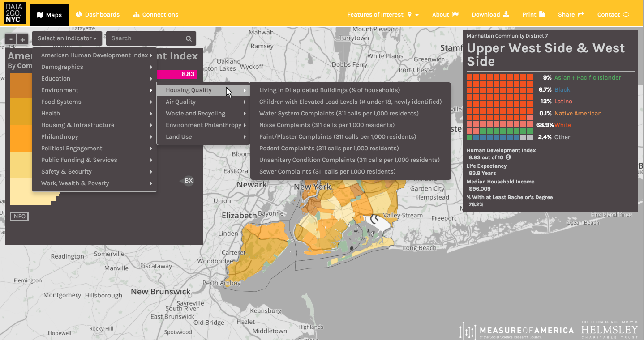Screen dimensions: 644x340
Task: Expand American Human Development Index submenu
Action: pos(94,55)
